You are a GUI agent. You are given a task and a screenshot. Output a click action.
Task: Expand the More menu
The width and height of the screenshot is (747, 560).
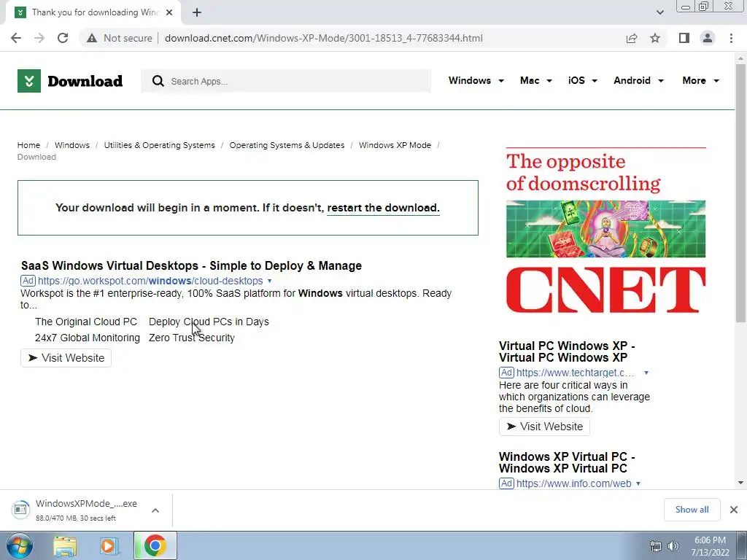point(700,80)
